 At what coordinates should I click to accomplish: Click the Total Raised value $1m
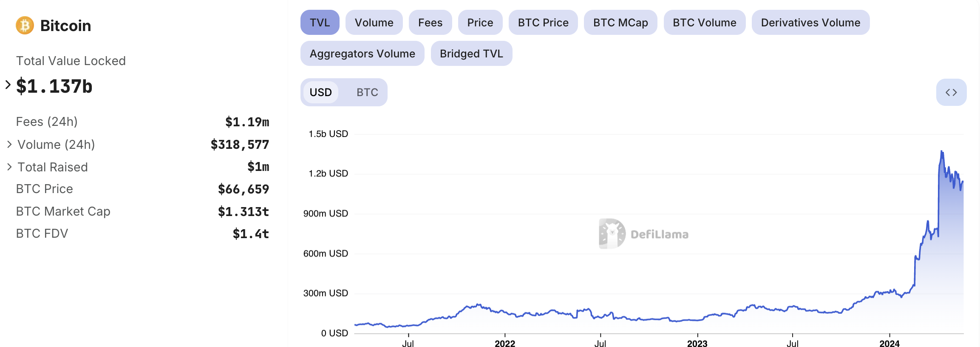tap(258, 167)
